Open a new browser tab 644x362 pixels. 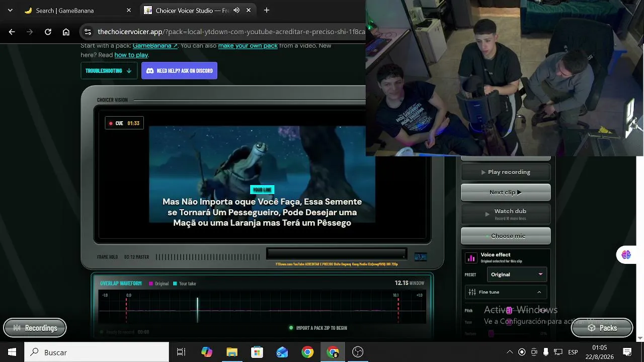(x=267, y=10)
